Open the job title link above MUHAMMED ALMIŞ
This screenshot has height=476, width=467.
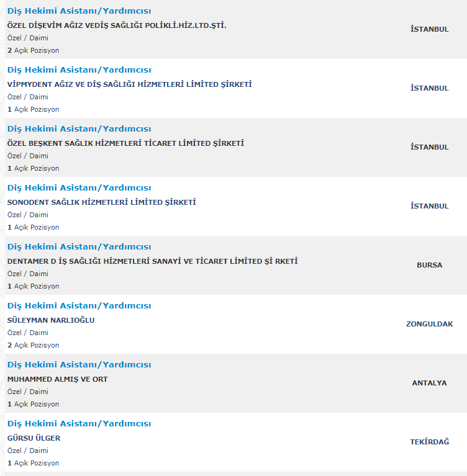(x=79, y=365)
